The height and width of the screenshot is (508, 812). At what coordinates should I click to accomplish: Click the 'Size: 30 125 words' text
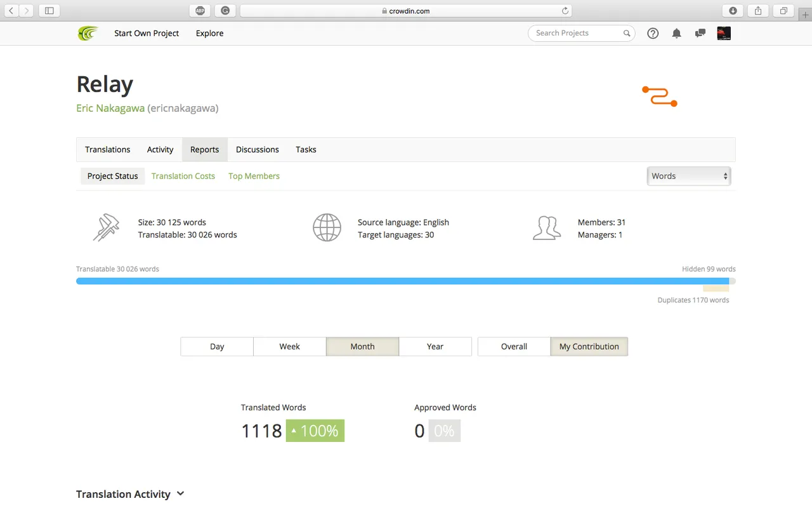click(172, 222)
